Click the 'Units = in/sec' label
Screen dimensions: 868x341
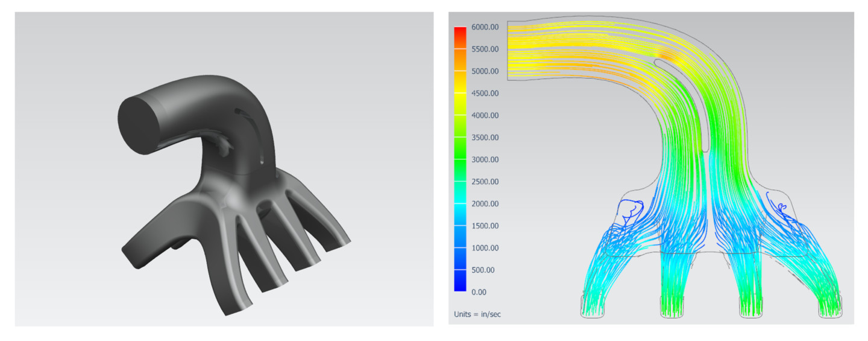(x=477, y=314)
